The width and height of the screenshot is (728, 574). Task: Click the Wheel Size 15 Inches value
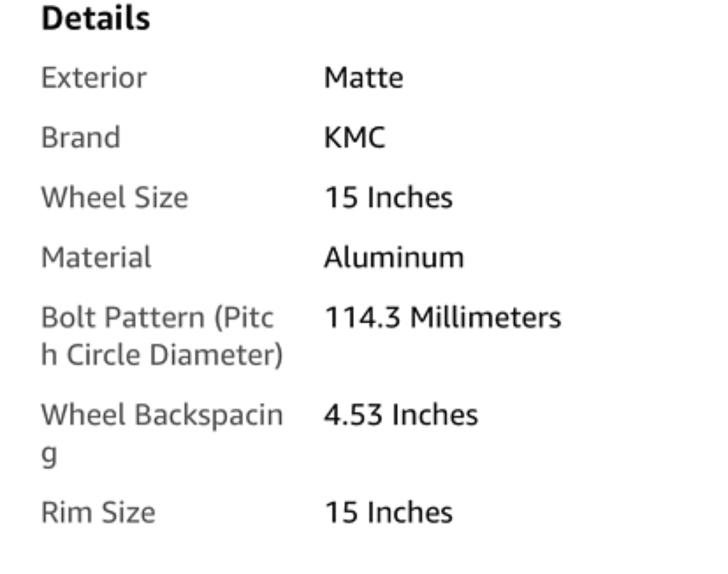(x=388, y=197)
